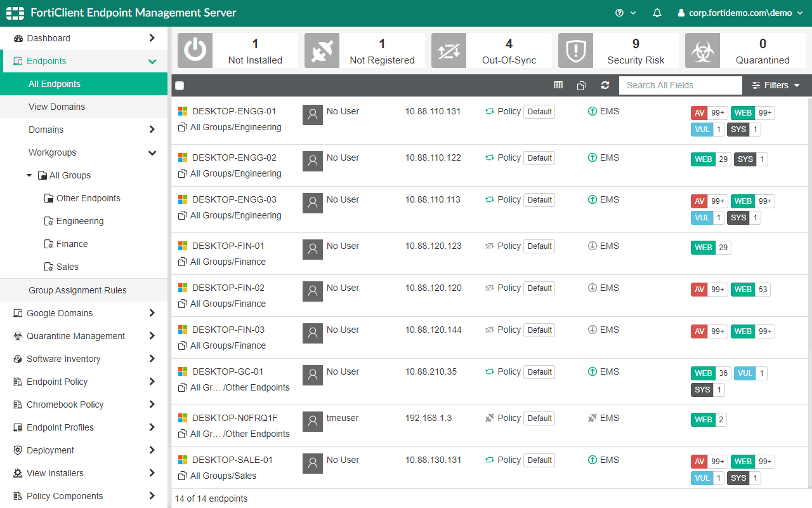Click the policy out-of-sync icon for DESKTOP-FIN-02

coord(490,288)
